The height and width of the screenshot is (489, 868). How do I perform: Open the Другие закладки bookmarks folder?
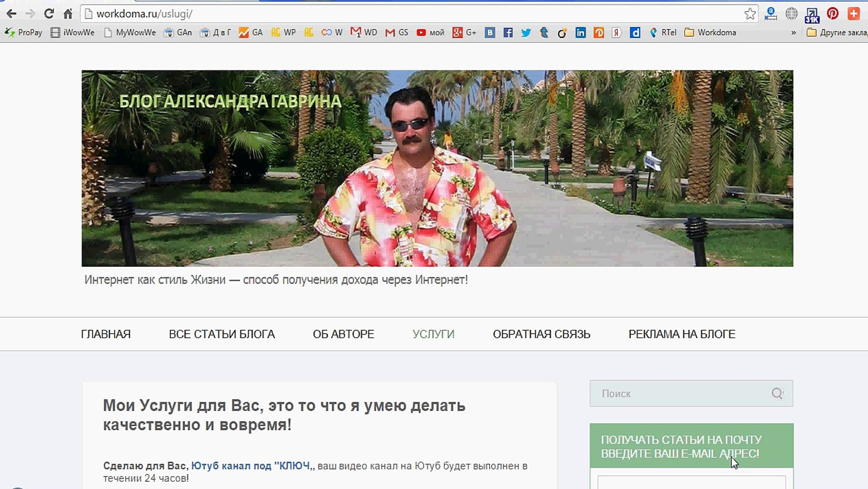click(837, 33)
